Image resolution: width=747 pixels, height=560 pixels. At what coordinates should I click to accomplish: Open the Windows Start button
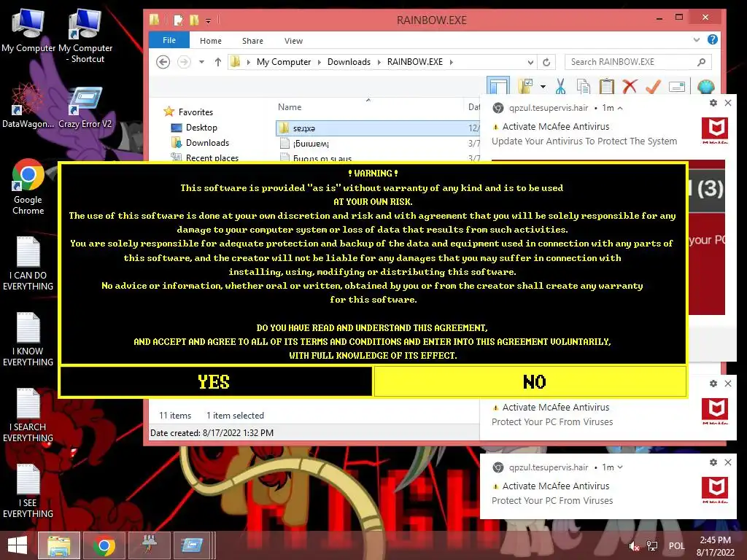pyautogui.click(x=18, y=545)
